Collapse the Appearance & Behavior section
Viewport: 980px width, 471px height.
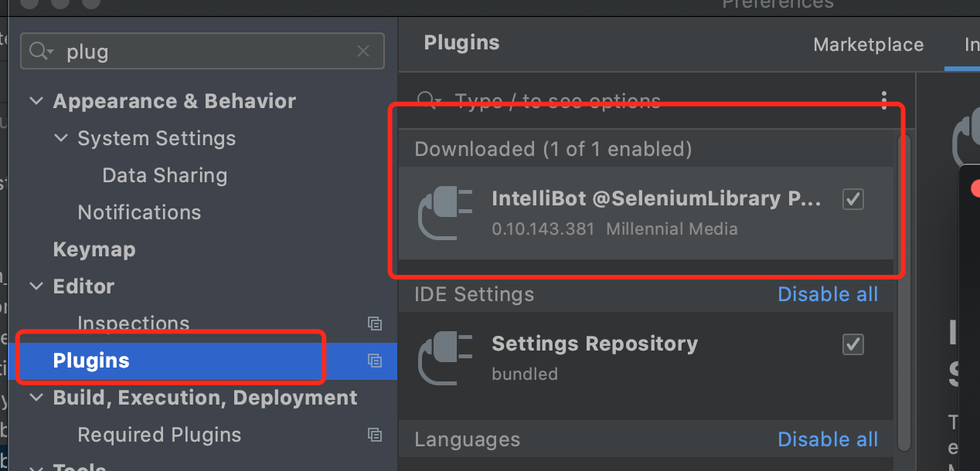point(36,101)
